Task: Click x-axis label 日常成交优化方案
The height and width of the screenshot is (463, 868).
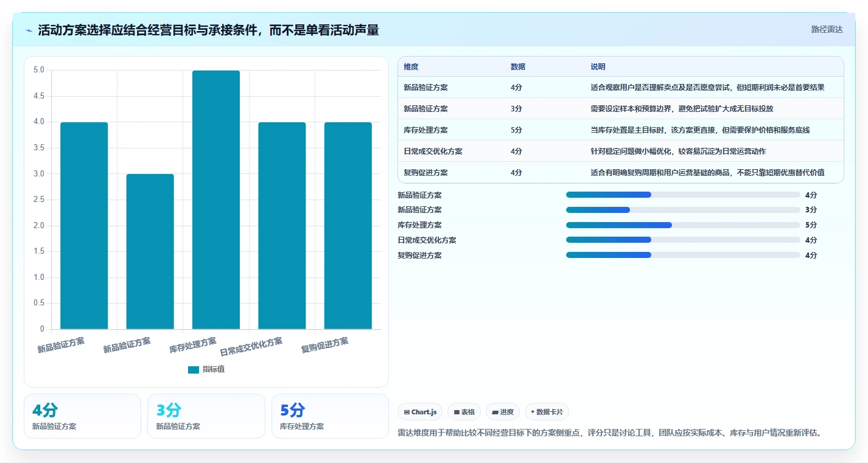Action: pos(251,346)
